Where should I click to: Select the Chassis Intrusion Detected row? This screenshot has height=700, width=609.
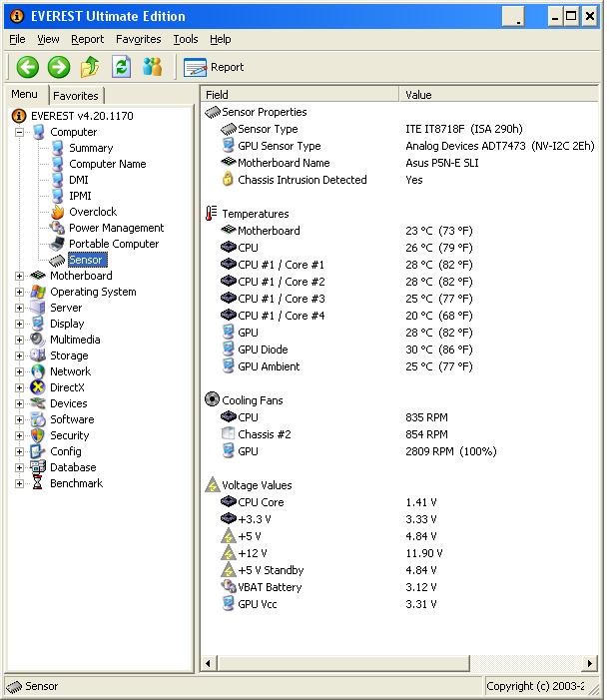click(399, 180)
